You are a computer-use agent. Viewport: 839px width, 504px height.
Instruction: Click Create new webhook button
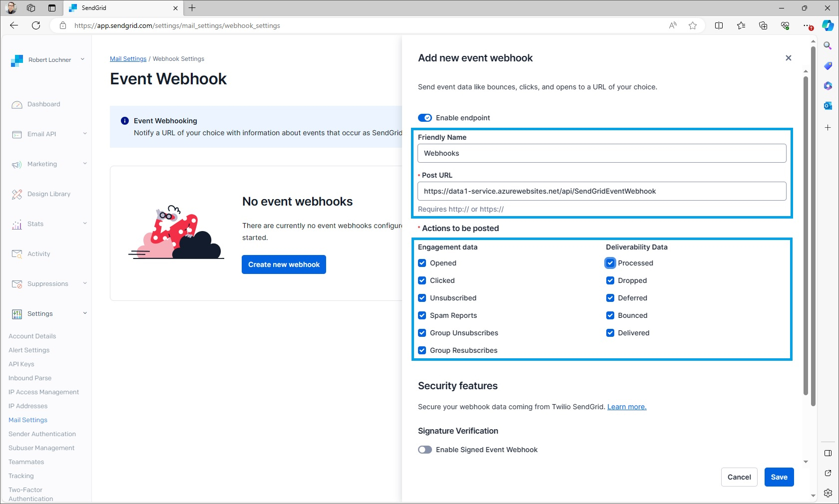(284, 264)
